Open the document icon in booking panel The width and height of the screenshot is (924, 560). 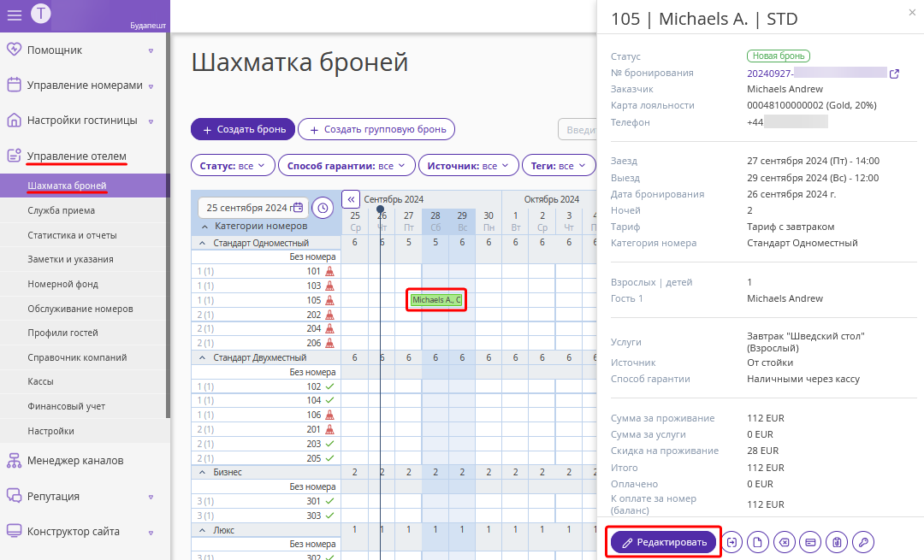(x=758, y=542)
